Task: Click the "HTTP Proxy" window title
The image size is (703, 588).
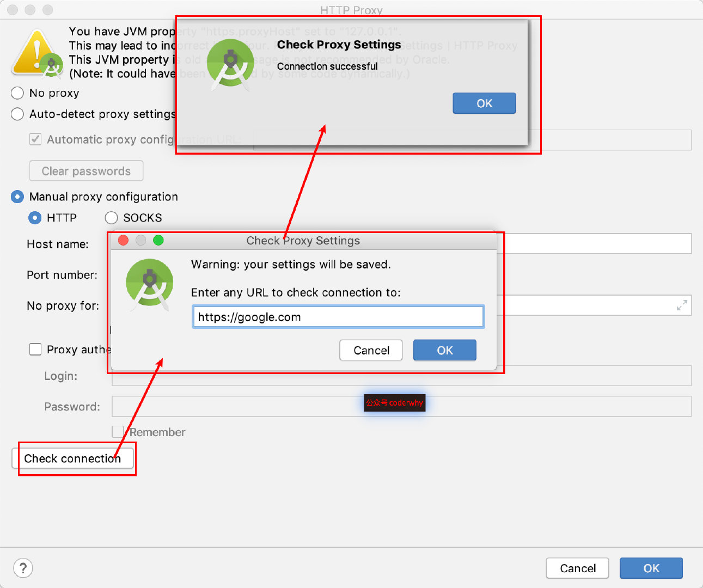Action: pos(351,10)
